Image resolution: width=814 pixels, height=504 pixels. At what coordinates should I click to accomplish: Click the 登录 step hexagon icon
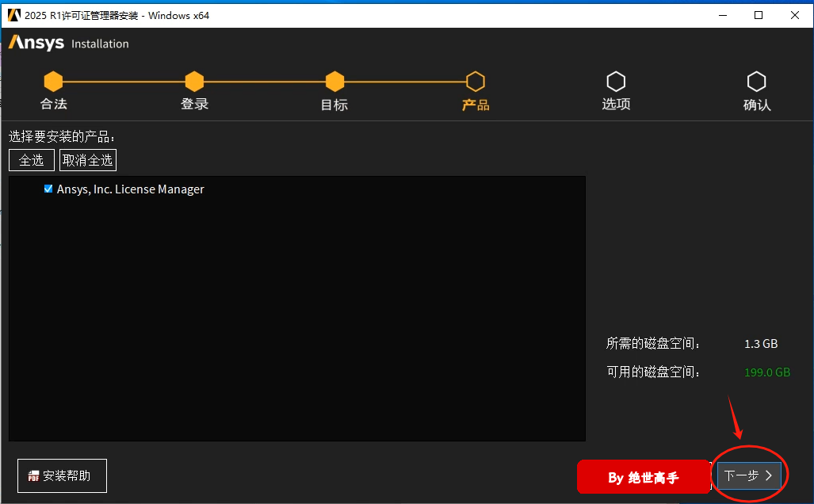click(194, 82)
